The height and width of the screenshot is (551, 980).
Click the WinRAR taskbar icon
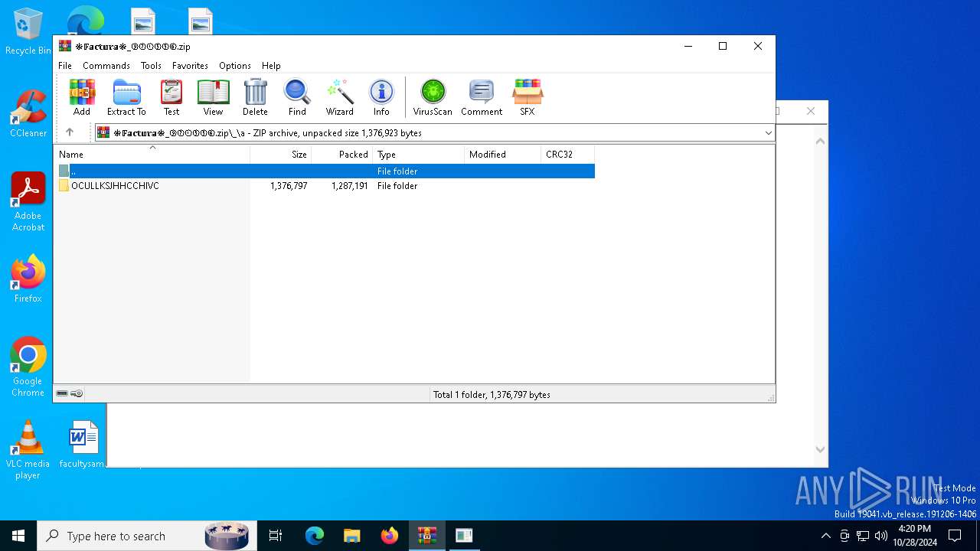(427, 536)
